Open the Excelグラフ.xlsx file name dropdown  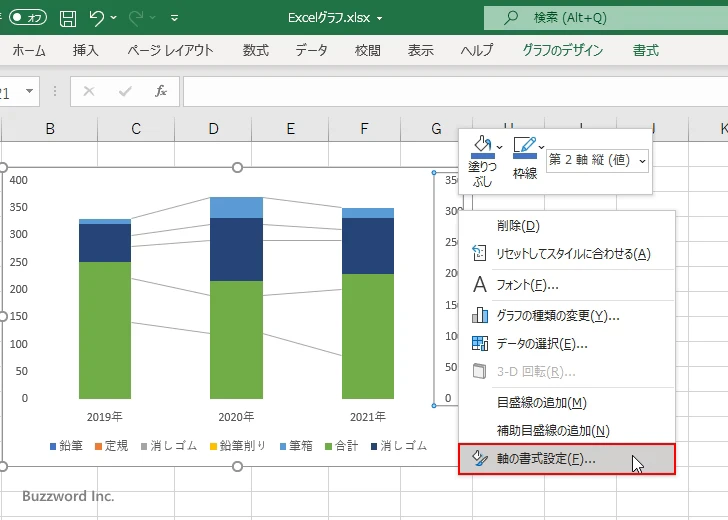379,19
